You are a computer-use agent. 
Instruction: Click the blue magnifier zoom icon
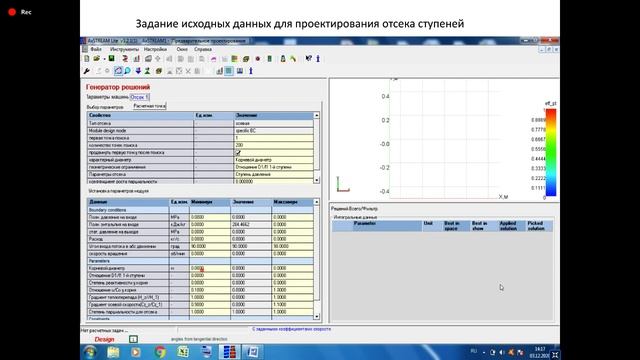(x=127, y=71)
